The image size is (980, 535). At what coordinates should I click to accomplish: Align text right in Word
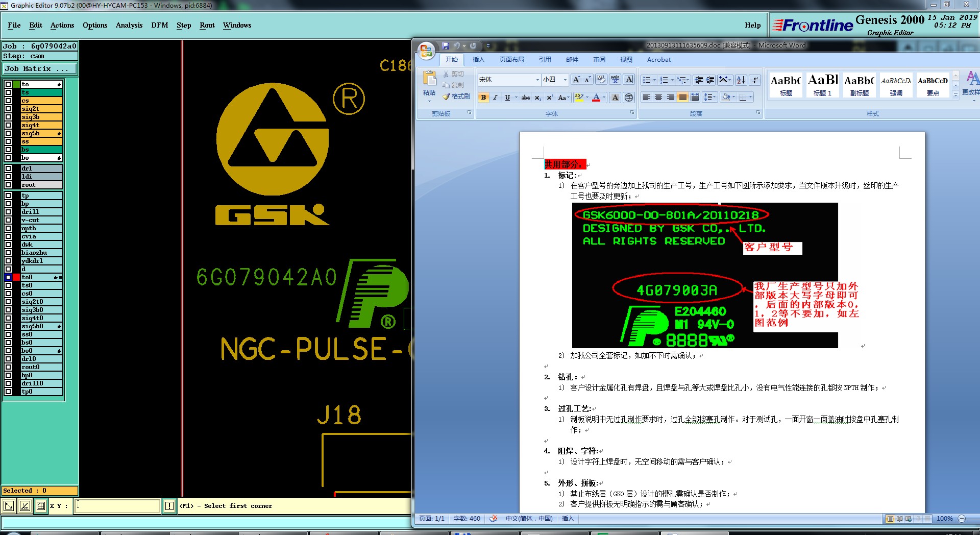[671, 97]
